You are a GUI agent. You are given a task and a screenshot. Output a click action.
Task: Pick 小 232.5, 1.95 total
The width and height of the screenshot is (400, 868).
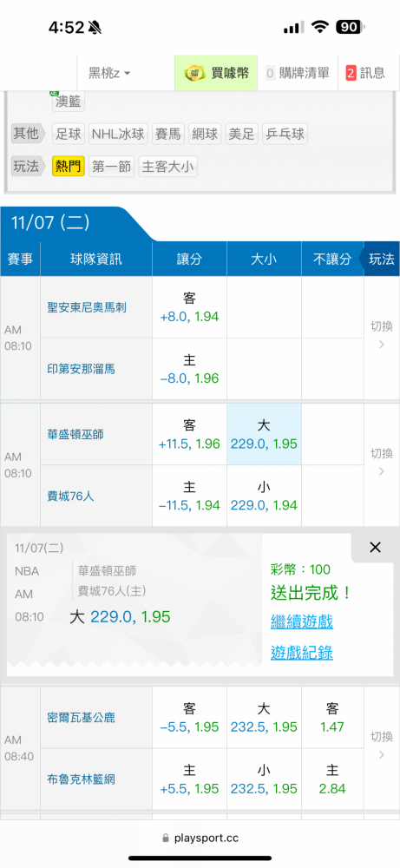click(x=264, y=779)
